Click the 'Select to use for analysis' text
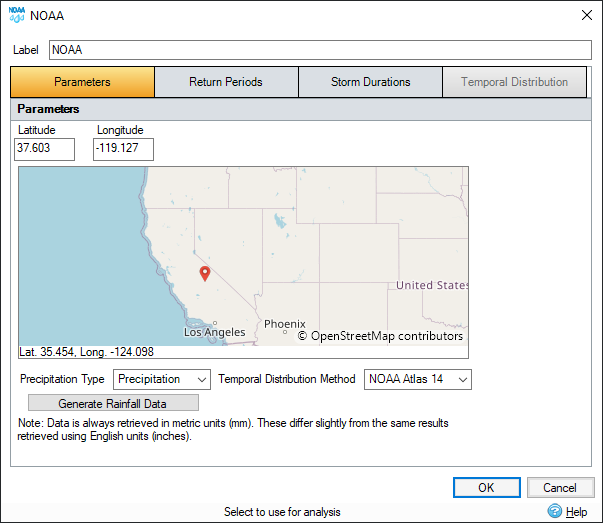 tap(282, 512)
